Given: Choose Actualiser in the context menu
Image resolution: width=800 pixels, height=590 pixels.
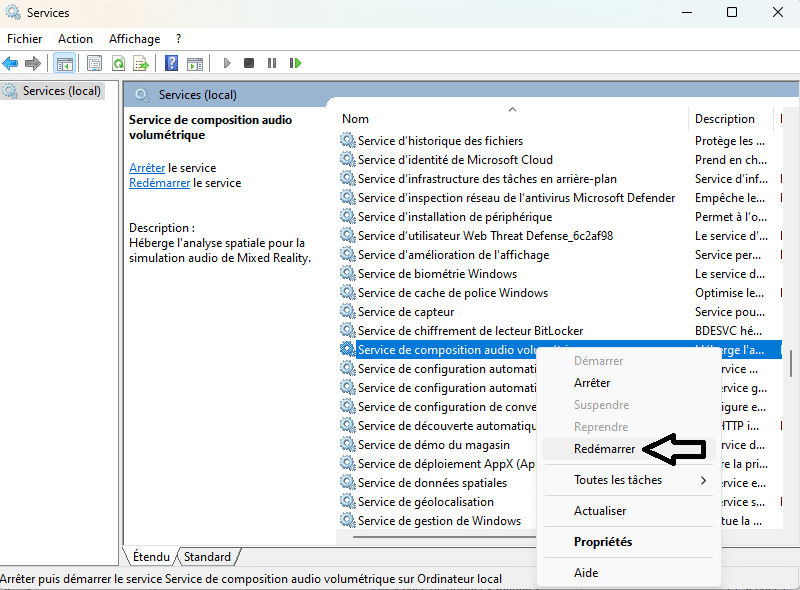Looking at the screenshot, I should (629, 511).
